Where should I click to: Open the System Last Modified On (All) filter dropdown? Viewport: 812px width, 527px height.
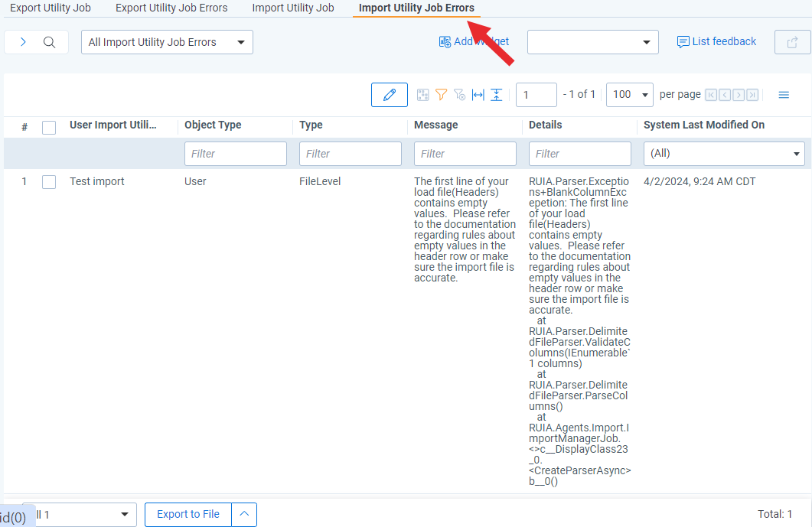click(724, 154)
